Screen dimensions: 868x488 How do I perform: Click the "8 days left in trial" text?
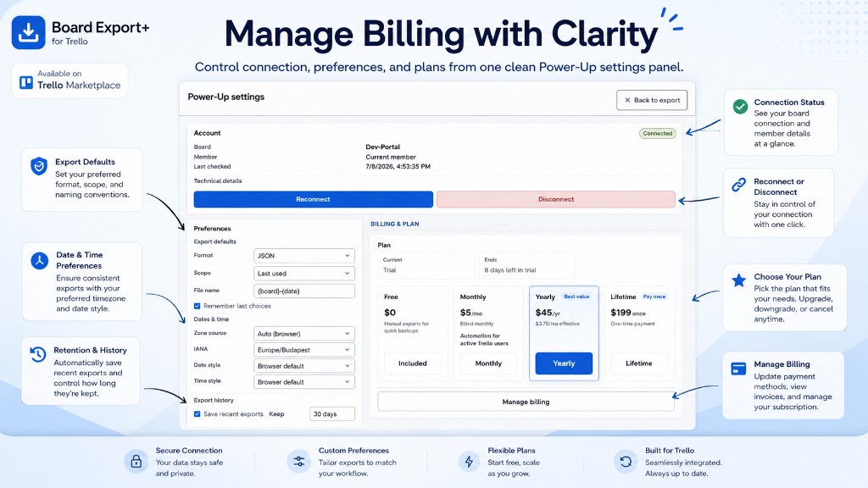(x=509, y=270)
